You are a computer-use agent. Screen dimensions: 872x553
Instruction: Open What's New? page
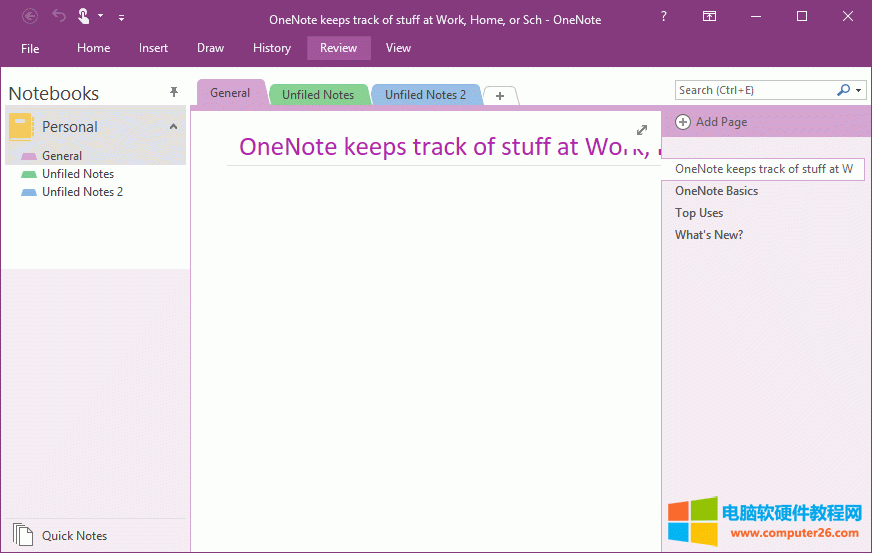[x=708, y=235]
